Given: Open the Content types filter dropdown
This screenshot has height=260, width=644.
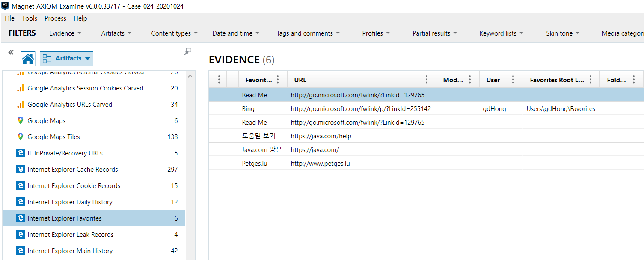Looking at the screenshot, I should click(175, 33).
